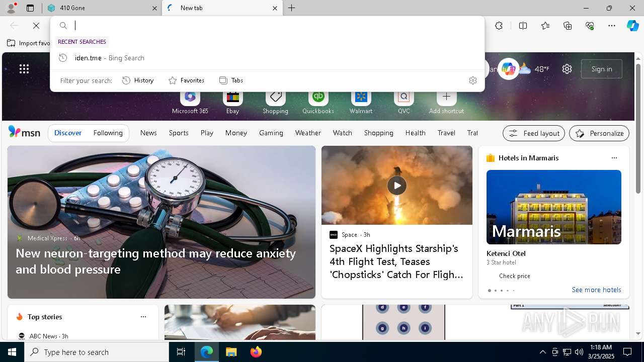
Task: Open Import favorites bookmark item
Action: (29, 43)
